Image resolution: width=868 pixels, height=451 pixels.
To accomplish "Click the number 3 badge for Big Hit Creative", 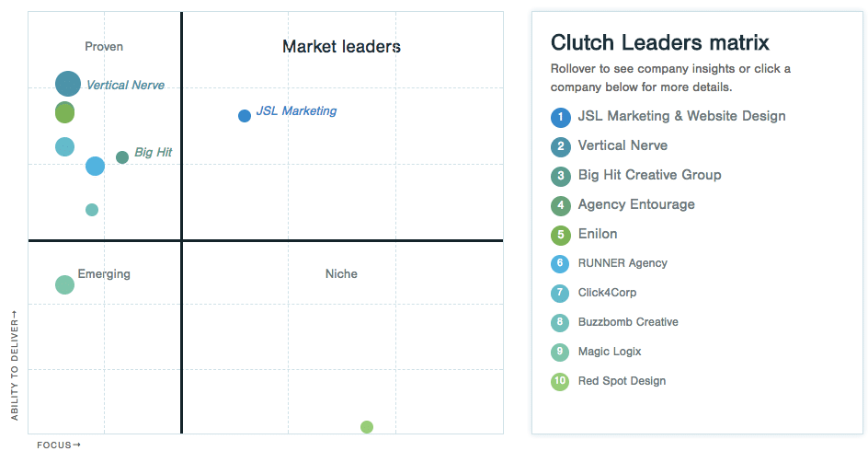I will tap(561, 176).
